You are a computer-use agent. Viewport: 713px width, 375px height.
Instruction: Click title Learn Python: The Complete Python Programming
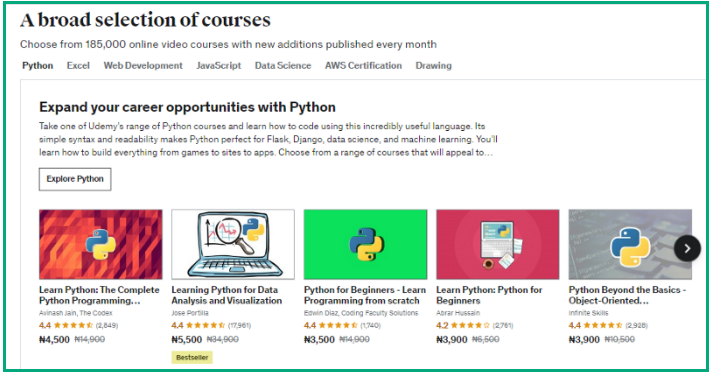(99, 295)
